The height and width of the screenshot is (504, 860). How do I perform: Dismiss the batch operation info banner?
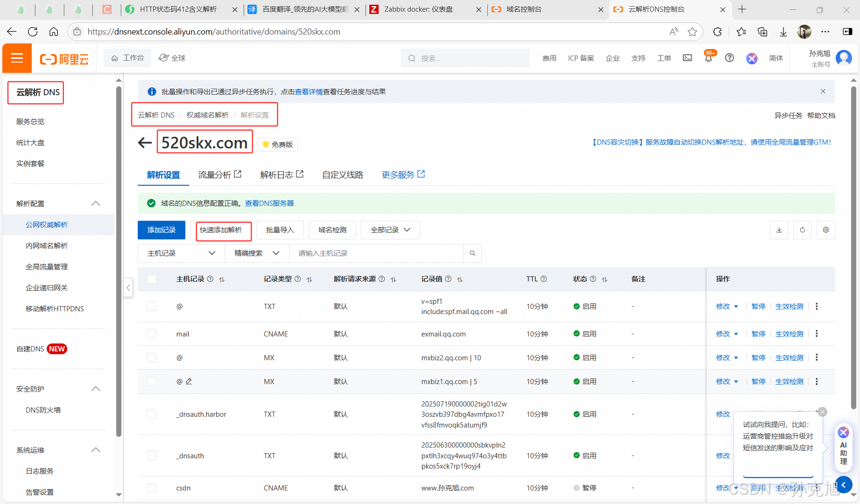(823, 91)
